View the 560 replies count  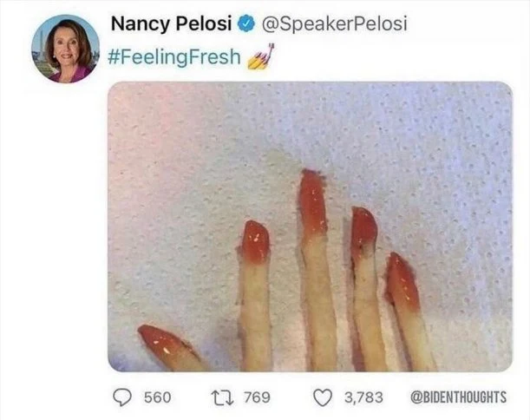(158, 397)
